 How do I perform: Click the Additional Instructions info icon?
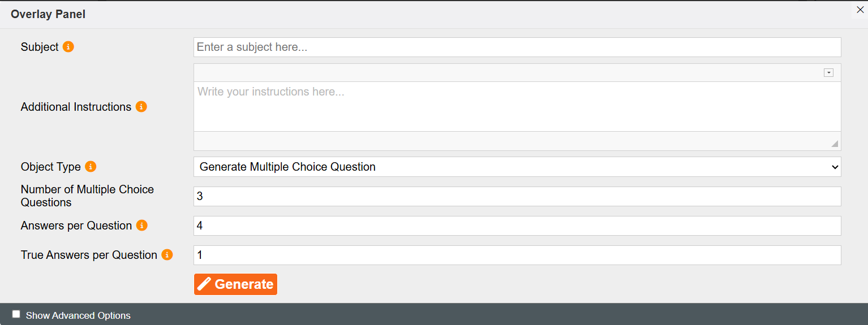click(141, 107)
